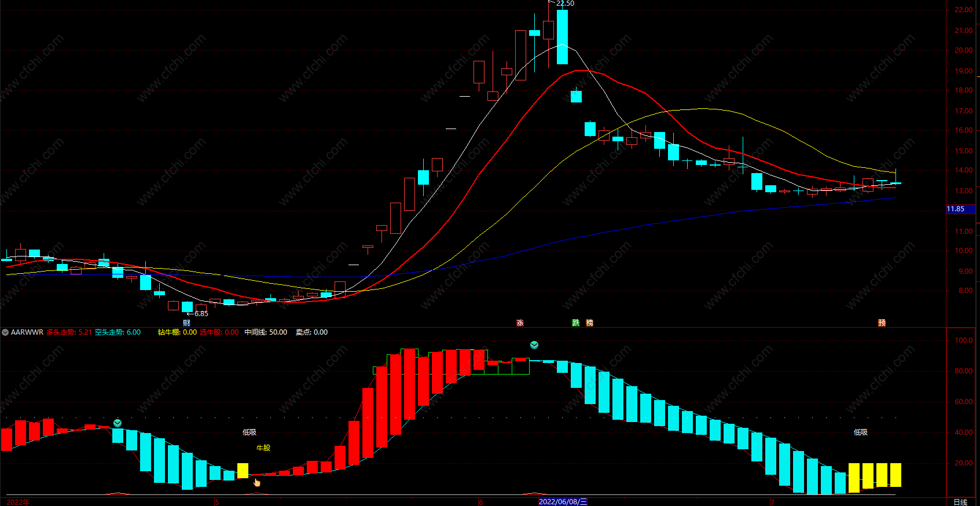This screenshot has height=506, width=980.
Task: Expand the AARWWR indicator dropdown arrow
Action: (5, 332)
